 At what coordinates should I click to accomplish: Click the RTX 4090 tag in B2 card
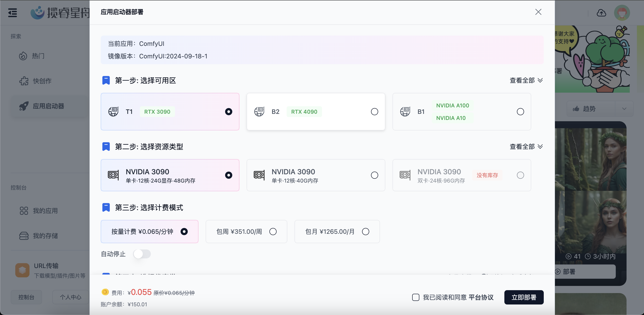(304, 112)
